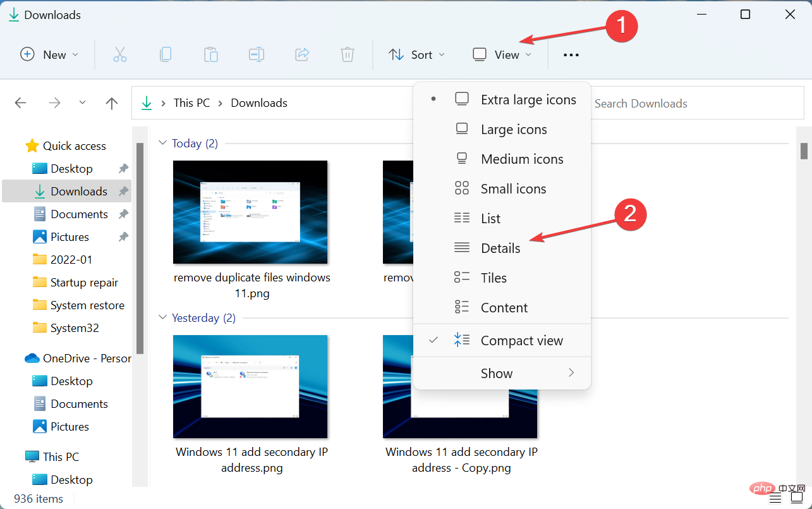The height and width of the screenshot is (509, 812).
Task: Go forward with the right arrow
Action: (x=55, y=103)
